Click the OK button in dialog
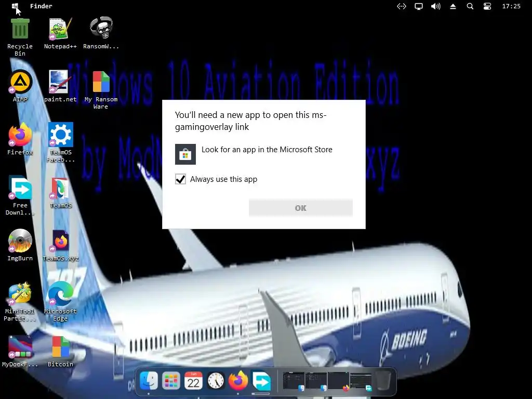 click(x=301, y=208)
